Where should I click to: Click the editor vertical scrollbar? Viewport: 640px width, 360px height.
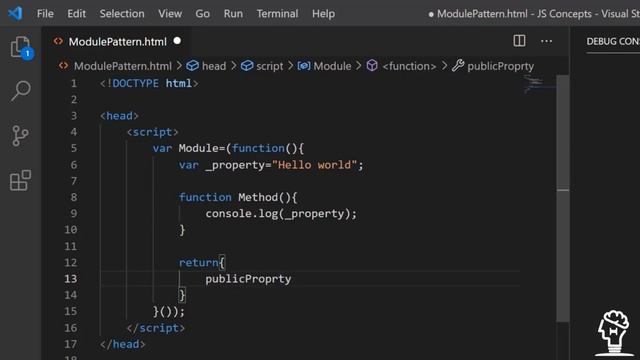coord(563,198)
